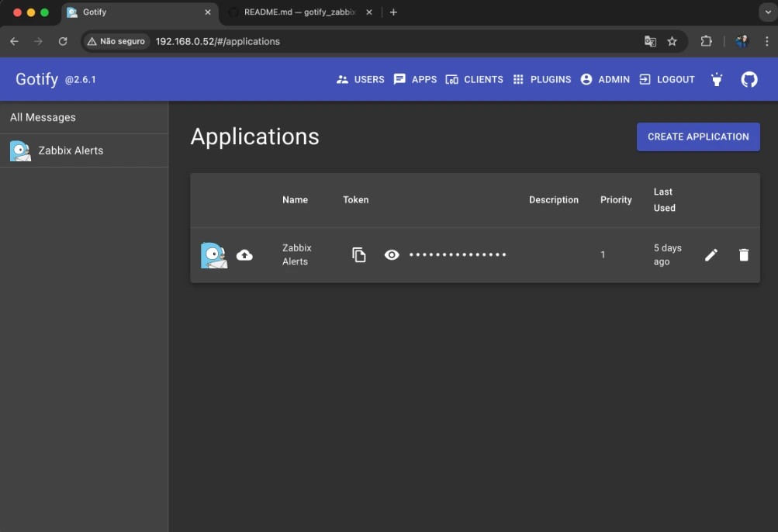Viewport: 778px width, 532px height.
Task: Click the Create Application button
Action: 698,136
